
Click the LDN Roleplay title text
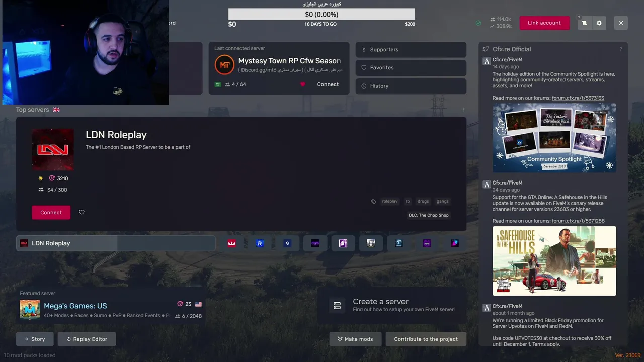click(x=116, y=135)
